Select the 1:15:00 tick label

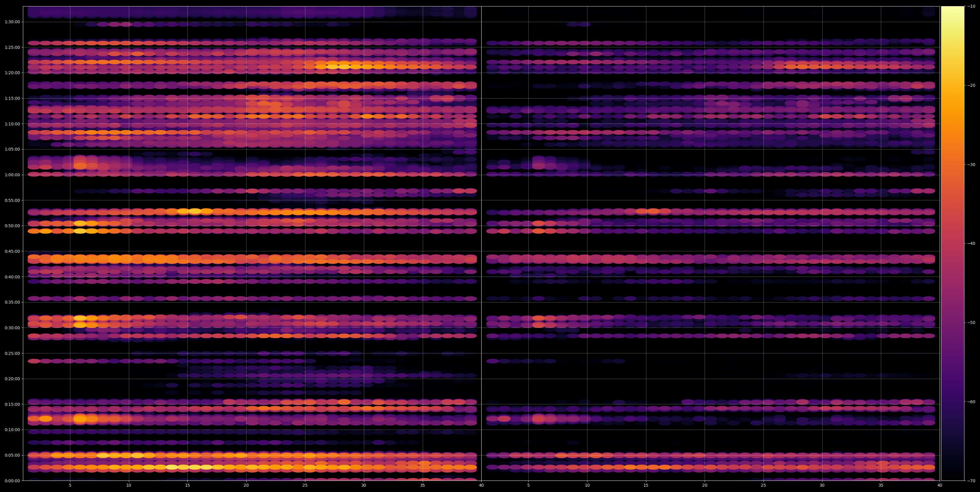[12, 98]
